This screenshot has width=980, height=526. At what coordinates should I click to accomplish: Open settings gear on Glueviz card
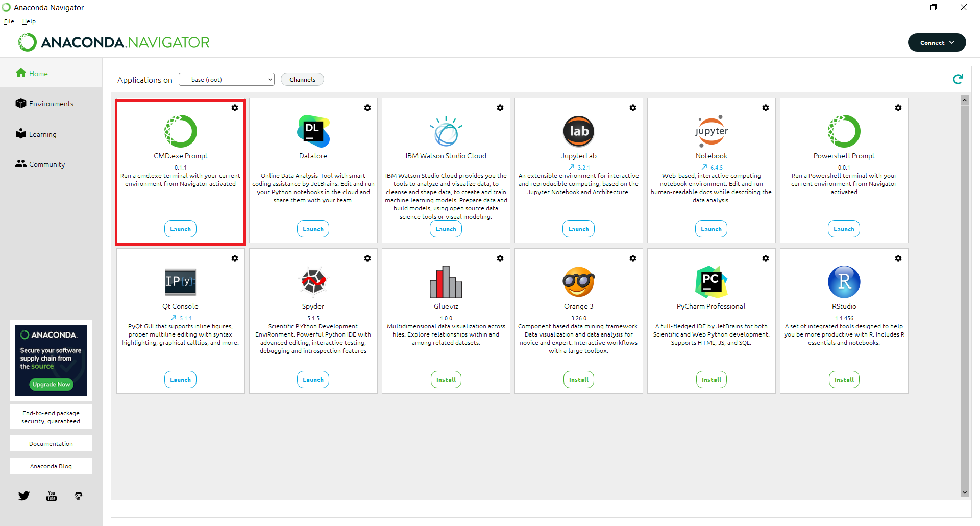[x=500, y=258]
